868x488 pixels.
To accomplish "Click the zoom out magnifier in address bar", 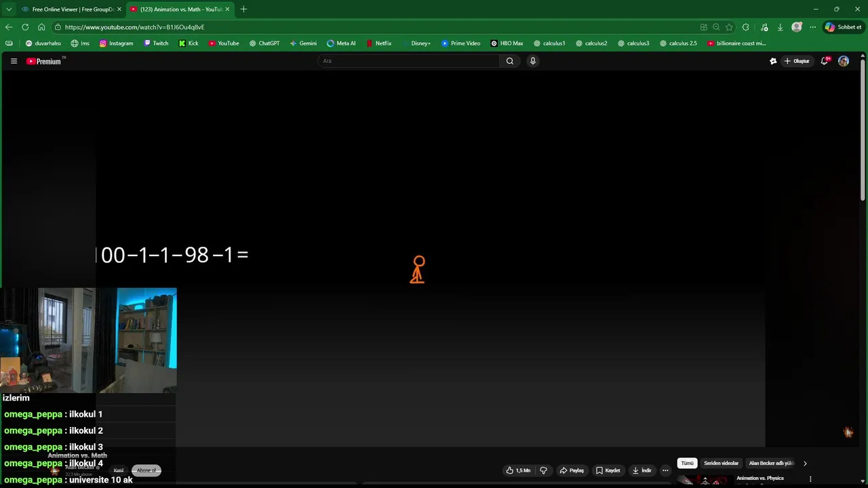I will 716,27.
